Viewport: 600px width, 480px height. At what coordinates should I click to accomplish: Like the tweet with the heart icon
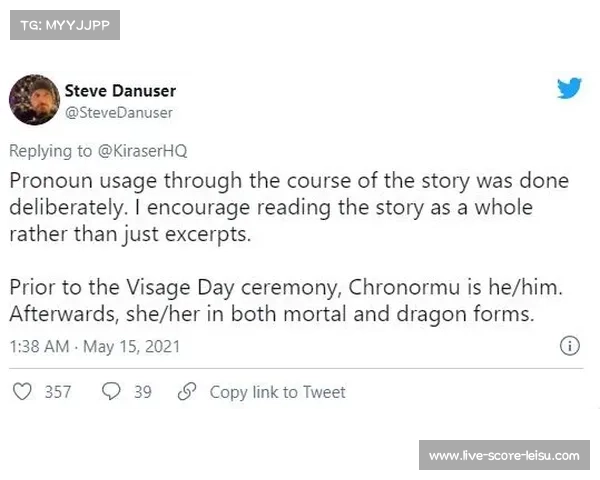tap(22, 392)
